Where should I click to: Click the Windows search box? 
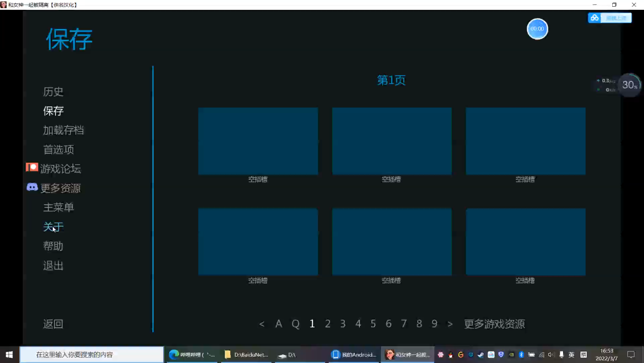pos(92,355)
